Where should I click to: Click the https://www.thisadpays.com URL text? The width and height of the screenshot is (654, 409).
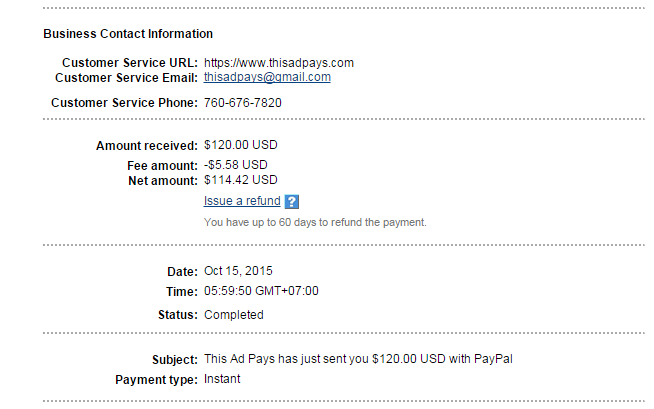pyautogui.click(x=279, y=63)
